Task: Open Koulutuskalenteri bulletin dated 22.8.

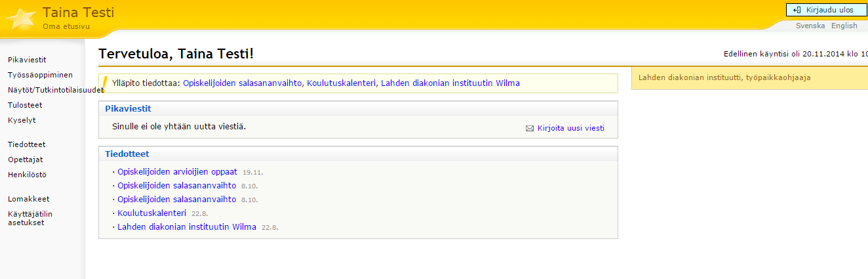Action: [x=152, y=213]
